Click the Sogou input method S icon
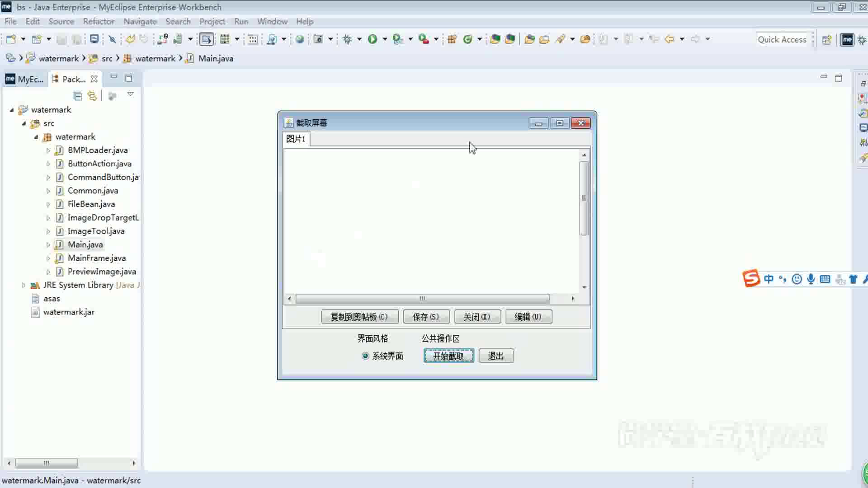The height and width of the screenshot is (488, 868). click(751, 278)
